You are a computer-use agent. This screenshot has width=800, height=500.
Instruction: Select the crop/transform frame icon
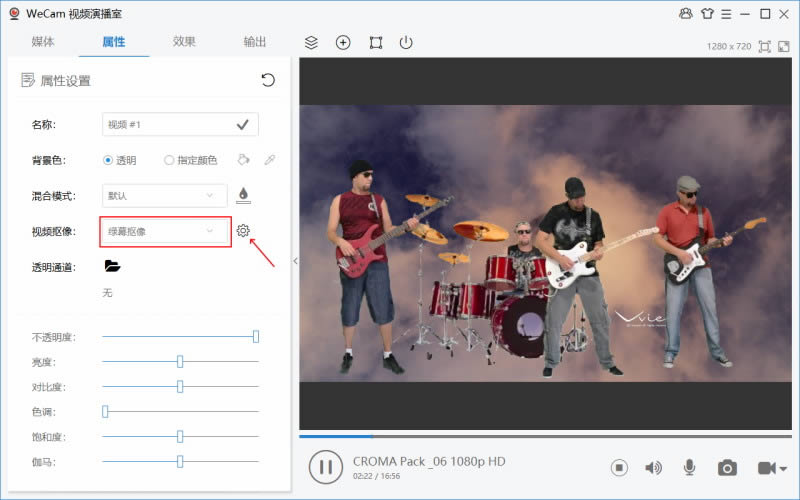click(x=376, y=42)
